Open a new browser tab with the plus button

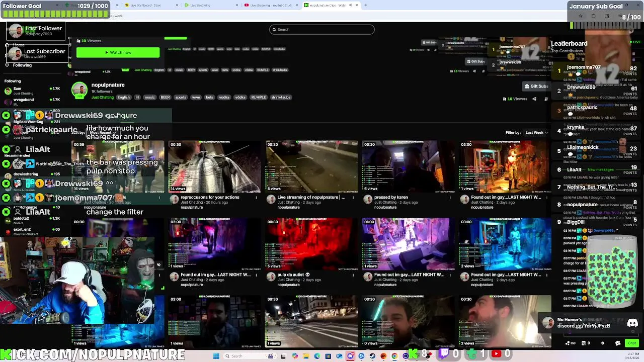366,5
